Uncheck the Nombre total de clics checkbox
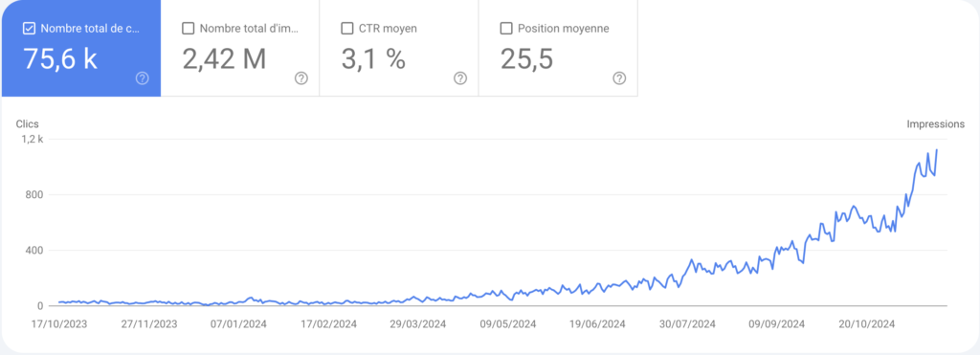This screenshot has width=980, height=355. point(28,28)
